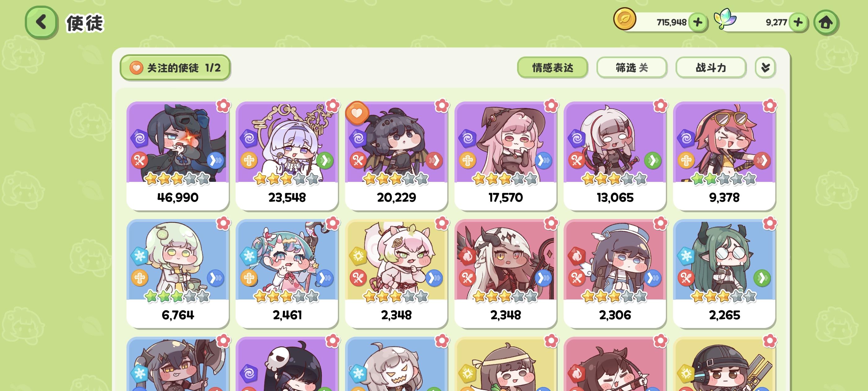Image resolution: width=868 pixels, height=391 pixels.
Task: Select the apostle card with power 23,548
Action: pos(287,156)
